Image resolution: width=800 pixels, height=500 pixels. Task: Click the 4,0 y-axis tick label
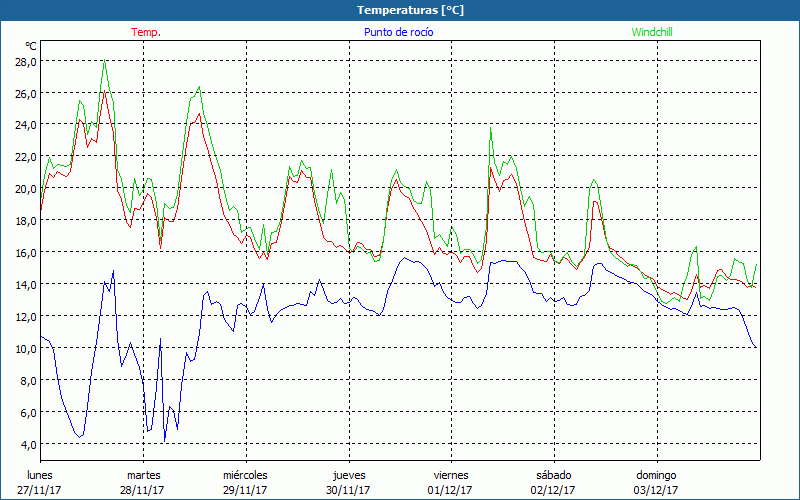(x=28, y=444)
